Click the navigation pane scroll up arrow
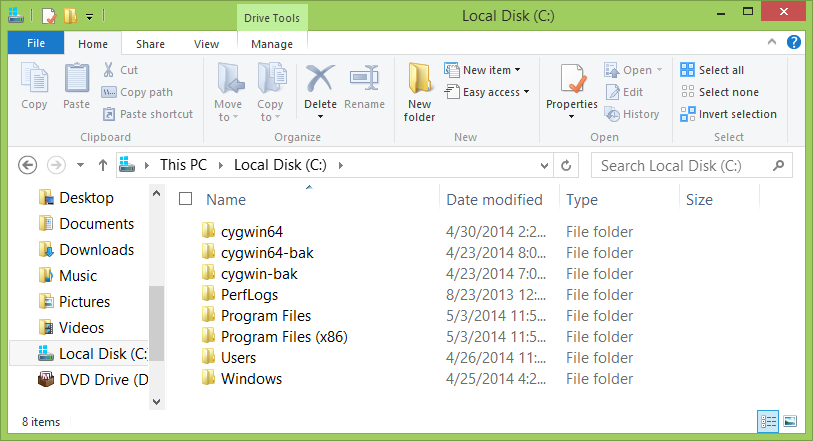813x441 pixels. (157, 193)
